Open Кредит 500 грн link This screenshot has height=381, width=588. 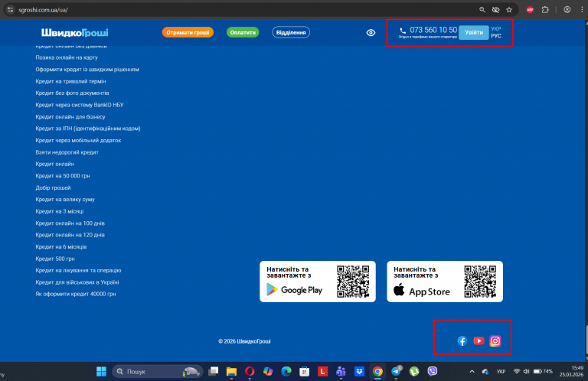click(x=55, y=259)
